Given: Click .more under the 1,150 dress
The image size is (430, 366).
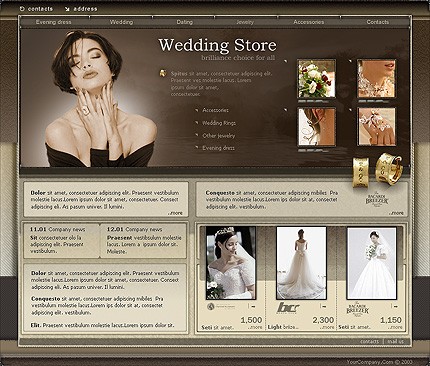Looking at the screenshot, I should point(395,328).
